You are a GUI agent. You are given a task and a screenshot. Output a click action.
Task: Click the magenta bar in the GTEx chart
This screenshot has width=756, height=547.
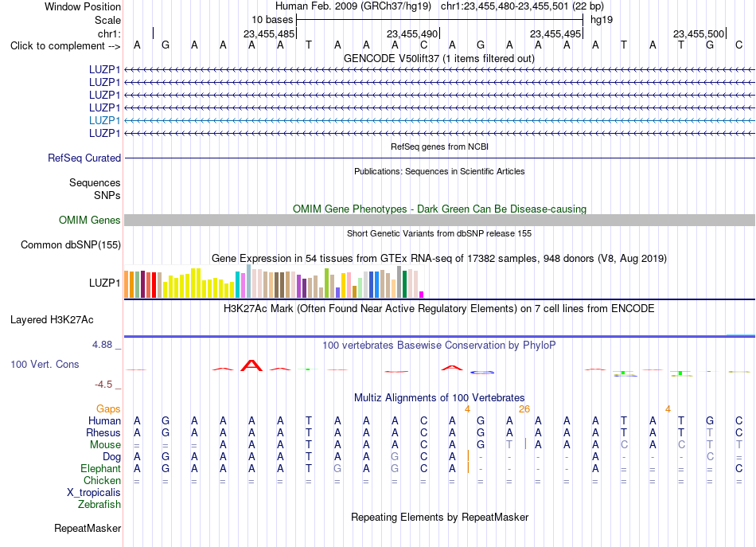click(422, 295)
